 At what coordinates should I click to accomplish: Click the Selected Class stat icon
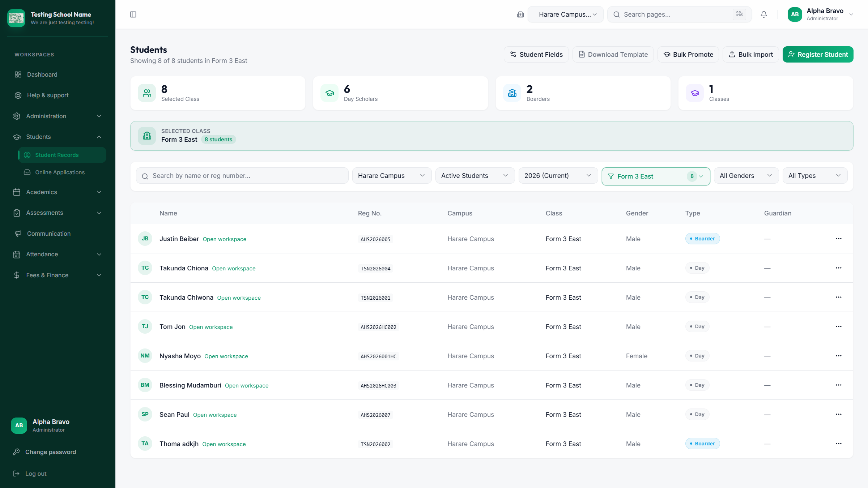[x=147, y=93]
